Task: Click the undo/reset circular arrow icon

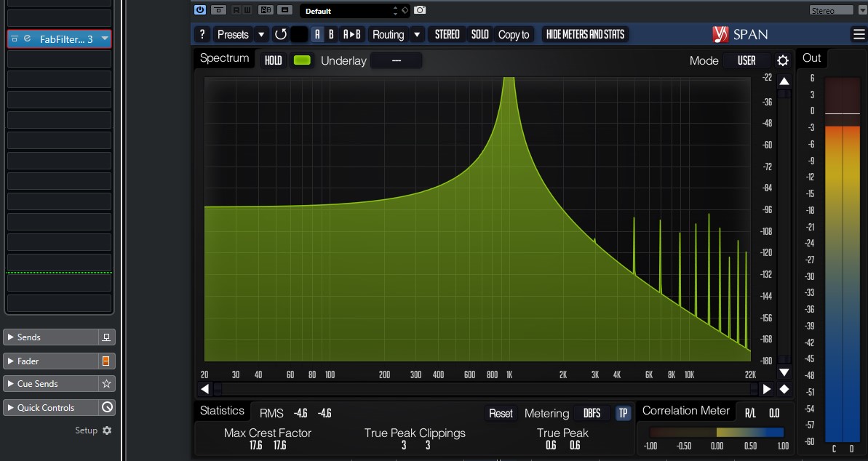Action: pos(281,34)
